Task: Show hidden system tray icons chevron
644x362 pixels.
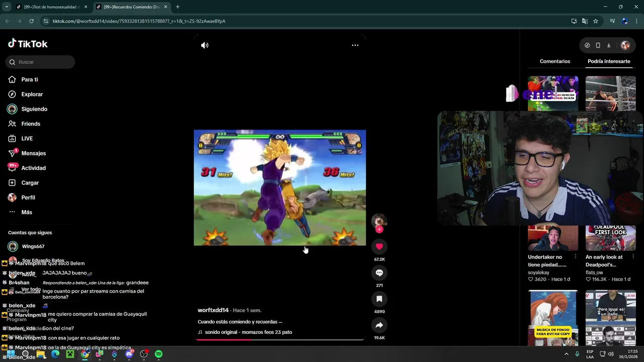Action: point(566,354)
